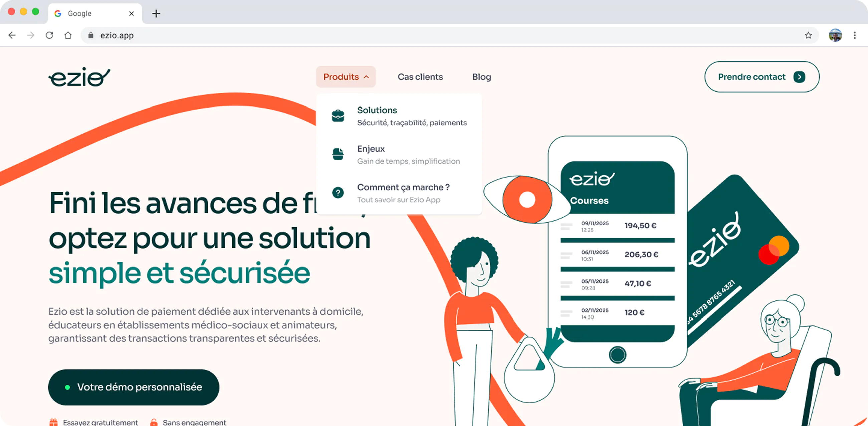The width and height of the screenshot is (868, 426).
Task: Click the 47,10 € transaction amount
Action: click(638, 283)
